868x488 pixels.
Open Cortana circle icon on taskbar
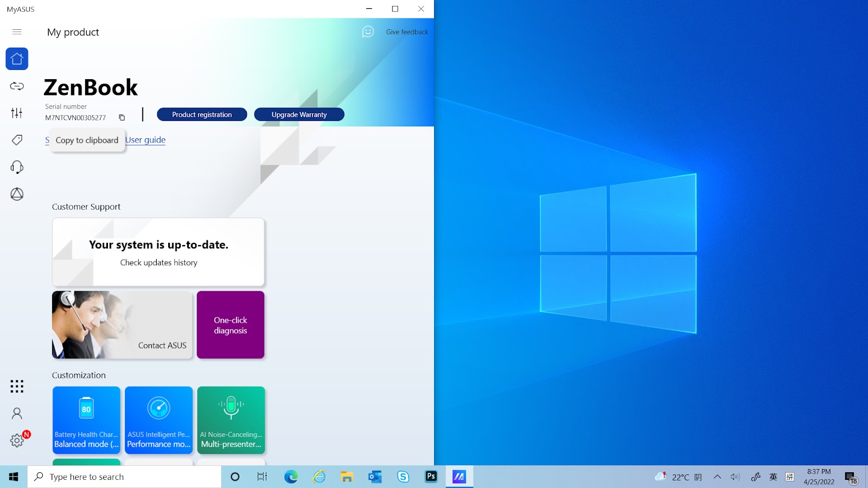coord(235,477)
